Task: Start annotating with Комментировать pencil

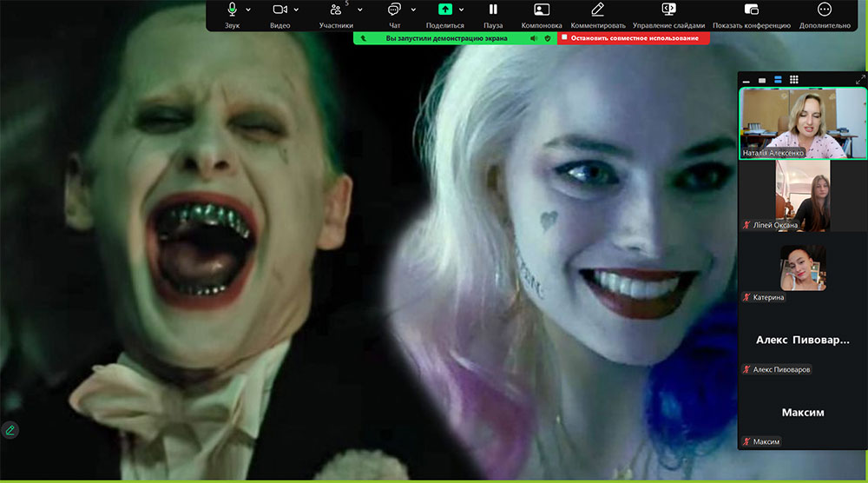Action: click(598, 15)
